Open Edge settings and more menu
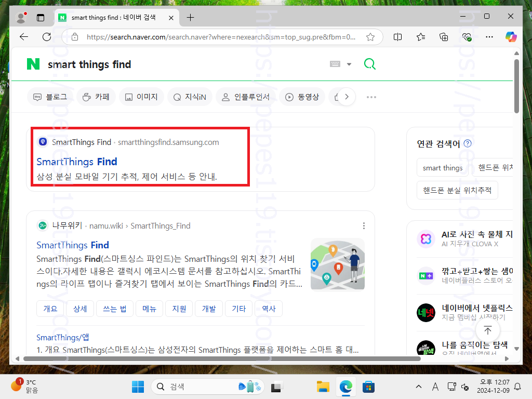 coord(489,37)
